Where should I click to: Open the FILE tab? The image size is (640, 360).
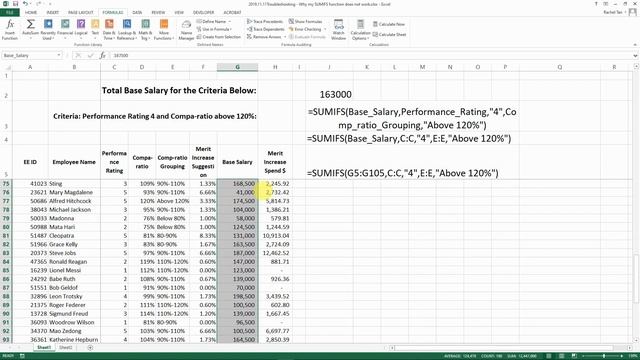click(x=9, y=12)
